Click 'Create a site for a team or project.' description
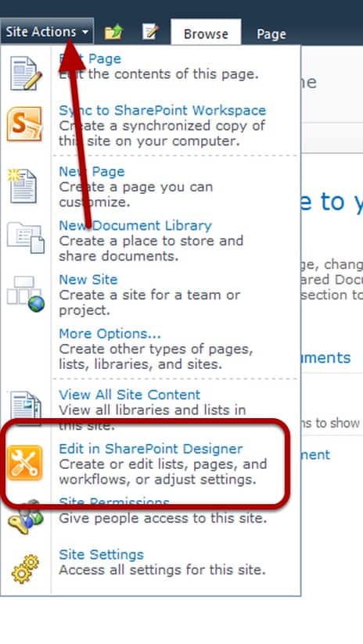Screen dimensions: 363x644 149,302
